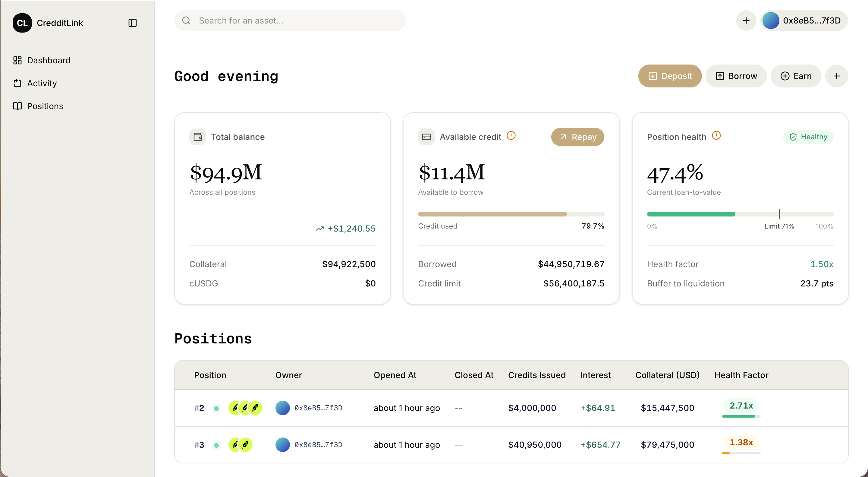
Task: Click the Earn button
Action: click(x=796, y=76)
